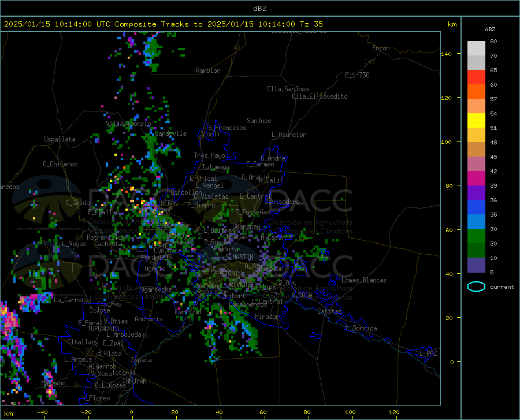The width and height of the screenshot is (520, 420).
Task: Click the Cacheuta place label
Action: click(108, 244)
